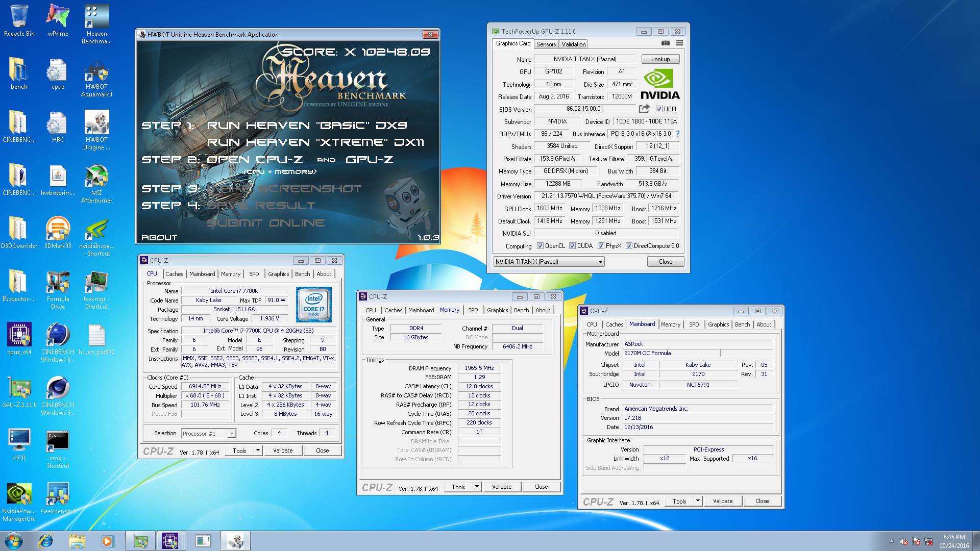Click the GPU-Z BIOS export share icon
980x551 pixels.
[644, 109]
